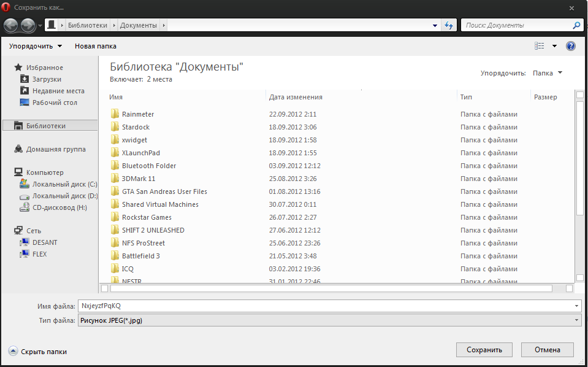Image resolution: width=588 pixels, height=367 pixels.
Task: Open the view options dropdown arrow
Action: pos(554,46)
